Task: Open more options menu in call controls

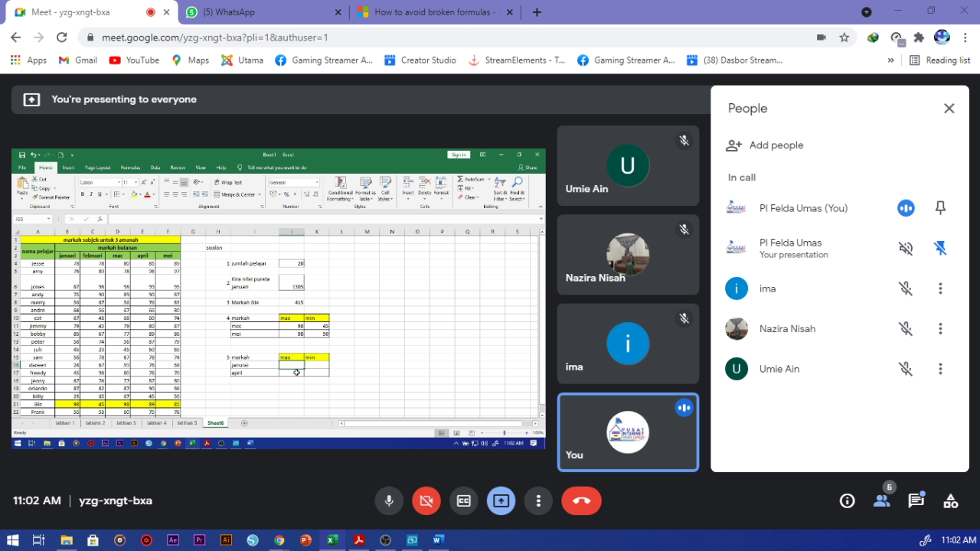Action: (538, 500)
